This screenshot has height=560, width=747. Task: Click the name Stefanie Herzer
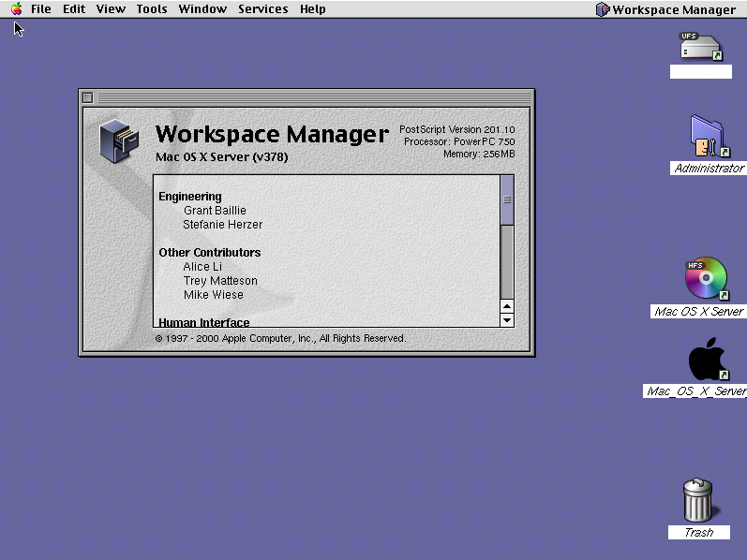222,225
